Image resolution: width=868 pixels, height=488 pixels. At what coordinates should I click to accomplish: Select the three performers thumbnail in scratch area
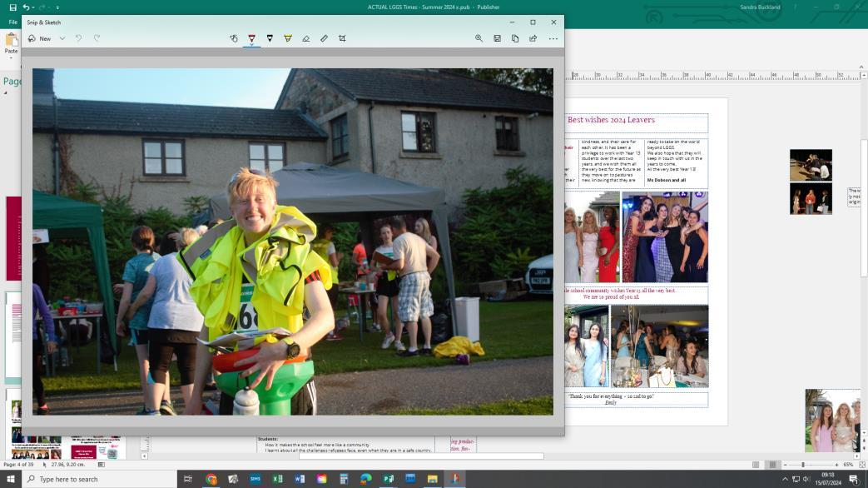tap(811, 199)
